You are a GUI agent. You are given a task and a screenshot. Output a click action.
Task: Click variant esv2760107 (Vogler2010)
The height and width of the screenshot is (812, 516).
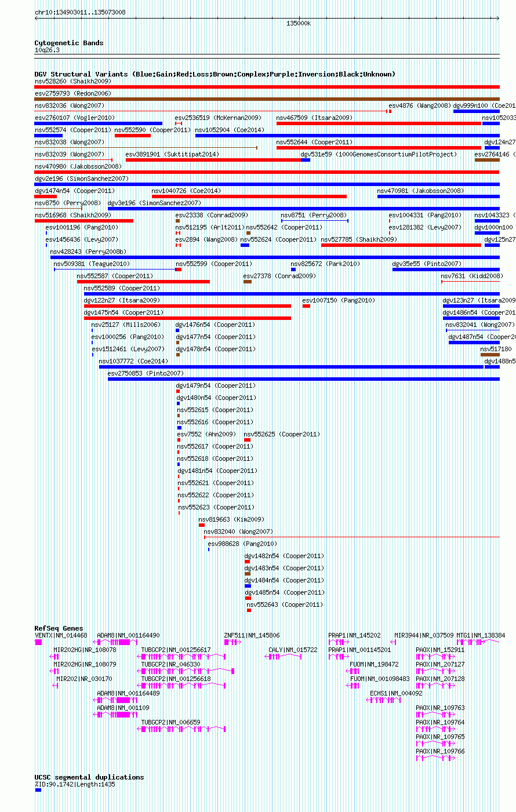click(99, 123)
